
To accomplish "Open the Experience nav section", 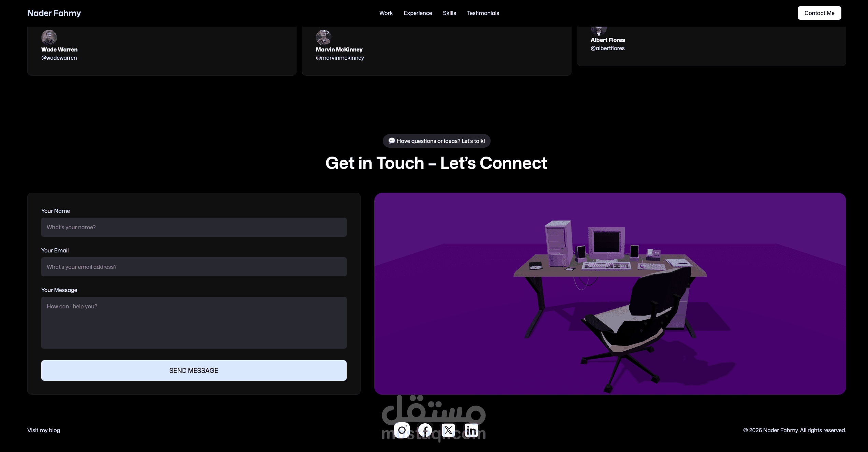I will [x=418, y=13].
